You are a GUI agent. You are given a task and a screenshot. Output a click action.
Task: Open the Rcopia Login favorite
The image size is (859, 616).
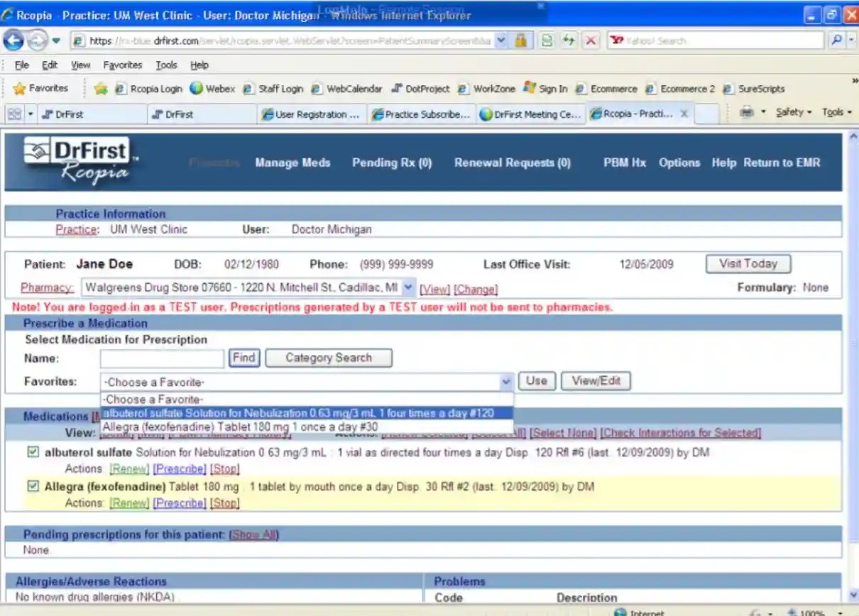point(155,89)
